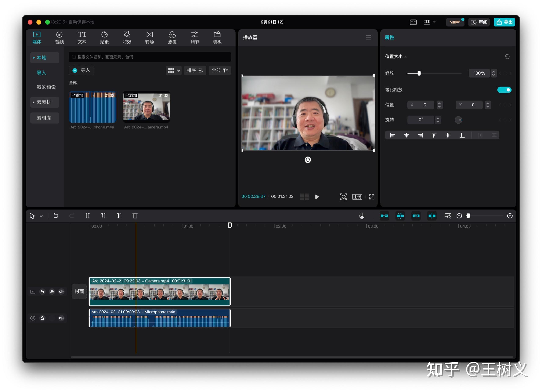The height and width of the screenshot is (392, 542).
Task: Hide the Camera video track with eye icon
Action: click(x=52, y=292)
